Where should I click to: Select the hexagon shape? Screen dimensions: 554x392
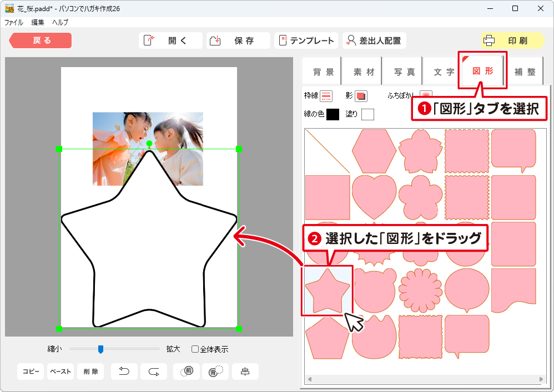(374, 151)
